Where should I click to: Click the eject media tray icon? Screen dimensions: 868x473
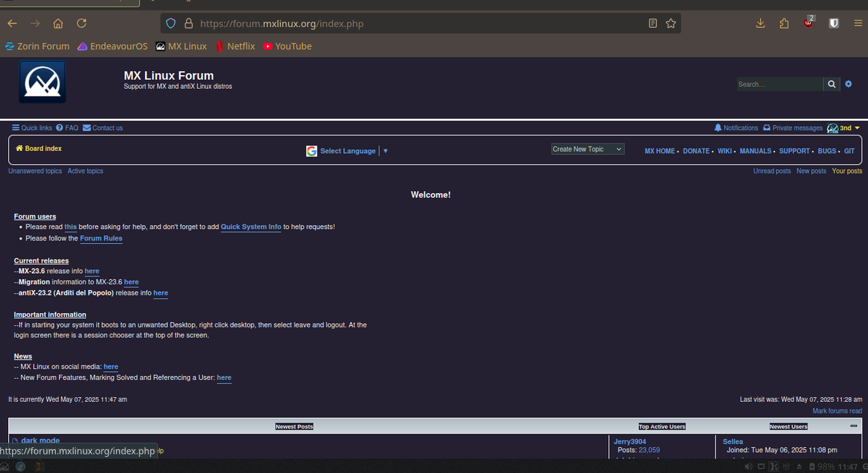pos(799,466)
